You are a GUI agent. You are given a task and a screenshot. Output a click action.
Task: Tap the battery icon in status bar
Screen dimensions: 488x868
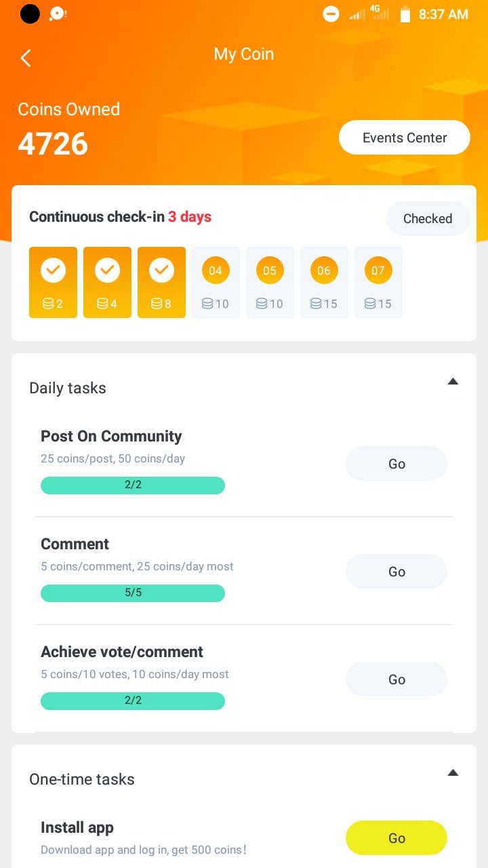[x=405, y=14]
